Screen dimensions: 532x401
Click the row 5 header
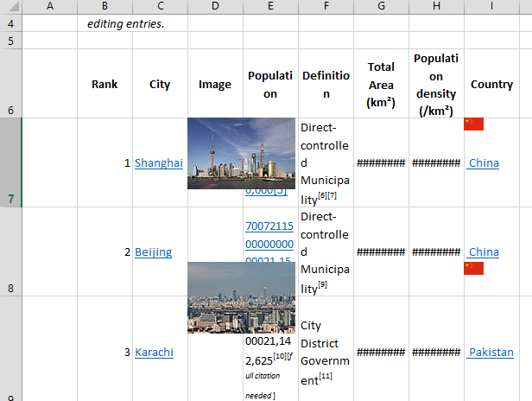tap(10, 41)
